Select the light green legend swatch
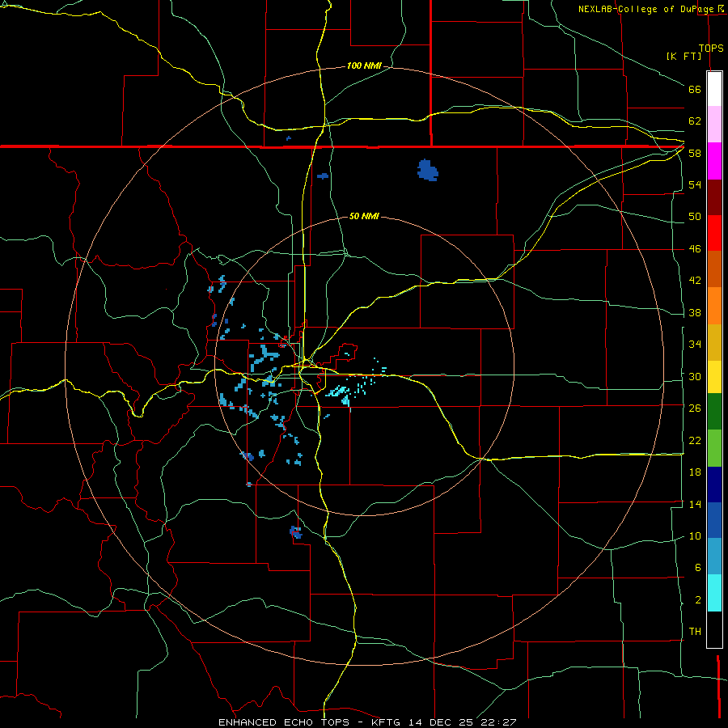The height and width of the screenshot is (728, 728). coord(714,448)
